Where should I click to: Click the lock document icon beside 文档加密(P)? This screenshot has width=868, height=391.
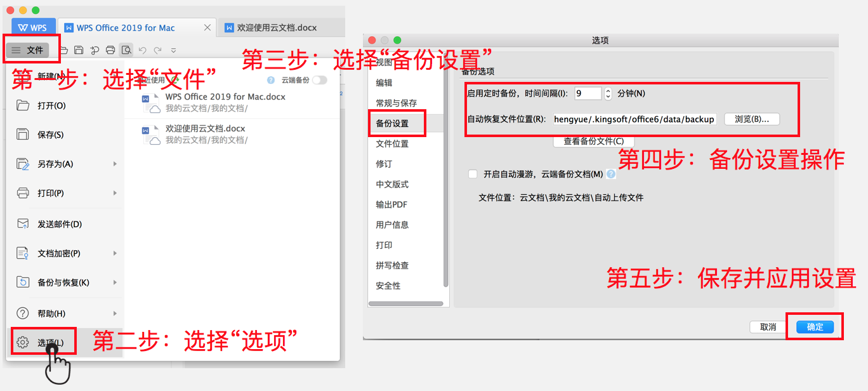tap(23, 253)
